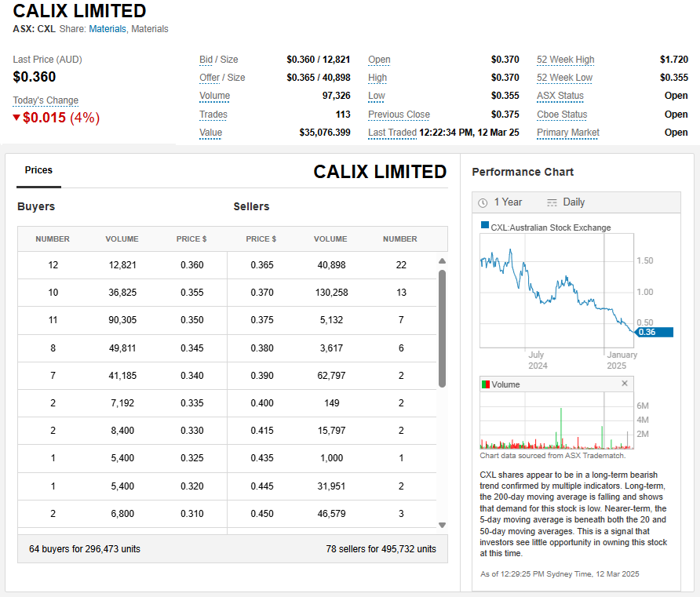The width and height of the screenshot is (700, 597).
Task: Click the blue CXL series legend swatch
Action: (485, 226)
